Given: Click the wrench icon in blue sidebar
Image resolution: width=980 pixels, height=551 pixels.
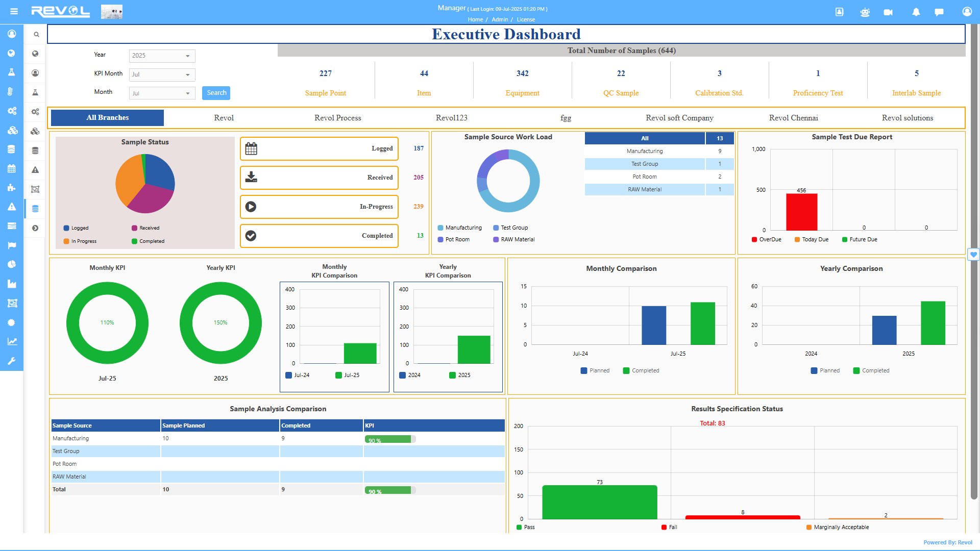Looking at the screenshot, I should pos(11,361).
